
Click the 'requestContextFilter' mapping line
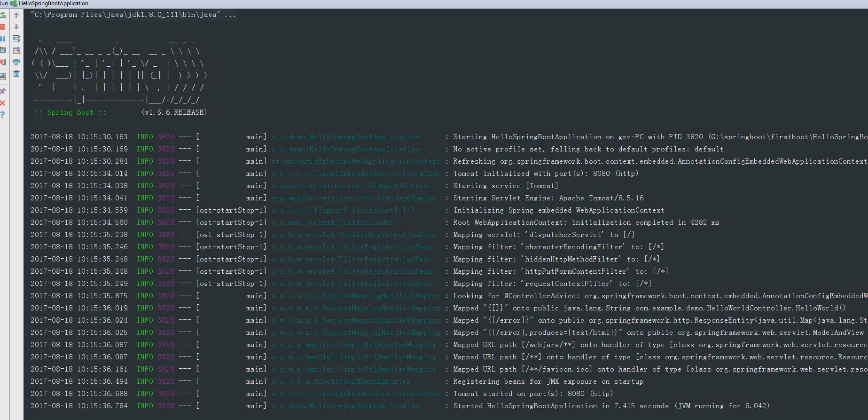click(x=552, y=284)
